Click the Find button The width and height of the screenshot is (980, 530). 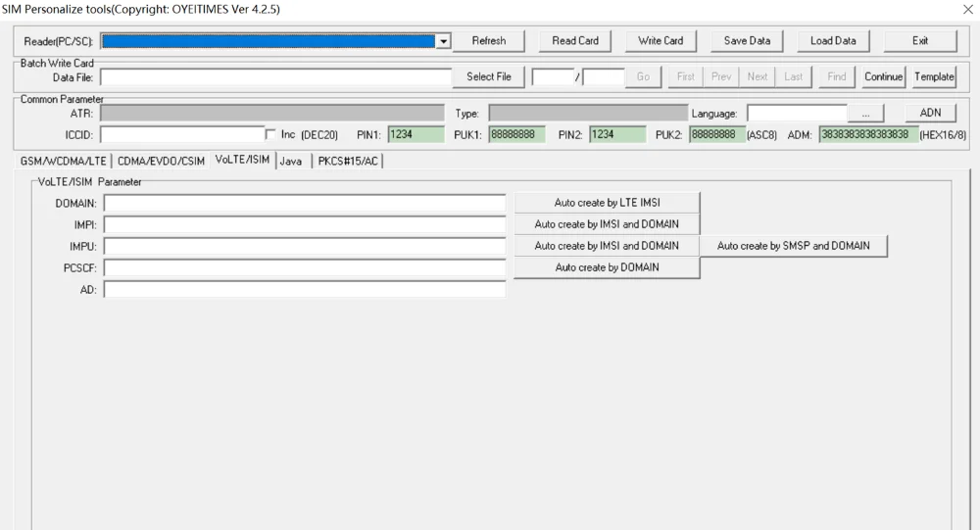[837, 76]
